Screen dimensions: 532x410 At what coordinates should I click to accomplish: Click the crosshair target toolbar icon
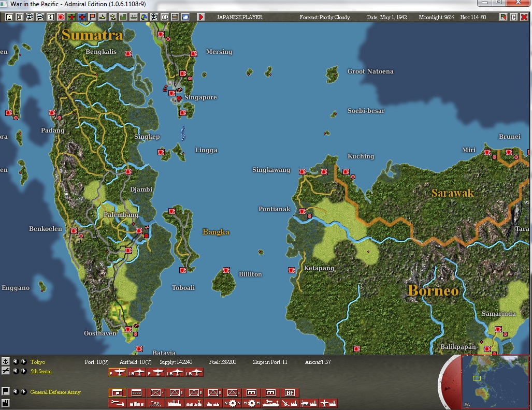click(154, 17)
